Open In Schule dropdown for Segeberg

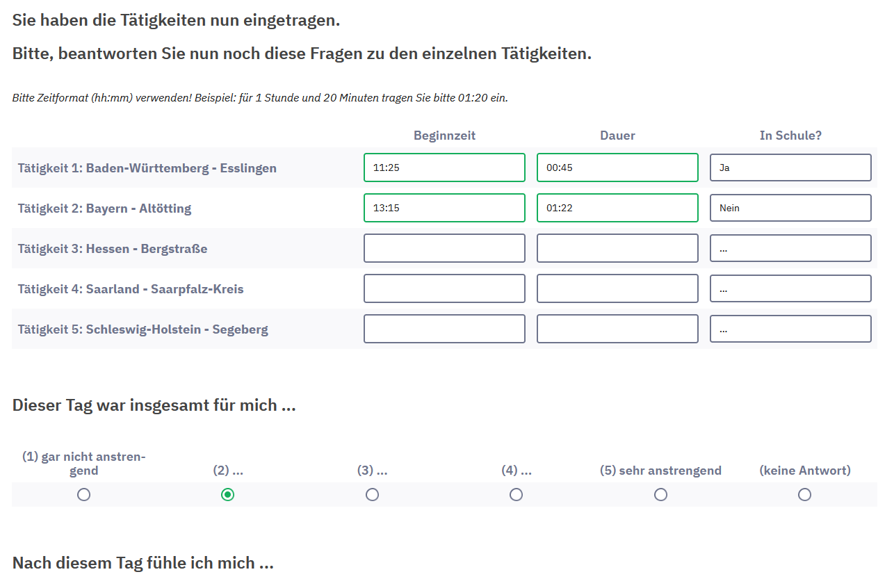(x=790, y=329)
